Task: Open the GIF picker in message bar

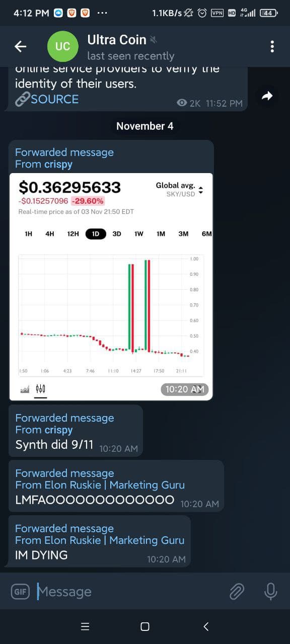Action: 20,592
